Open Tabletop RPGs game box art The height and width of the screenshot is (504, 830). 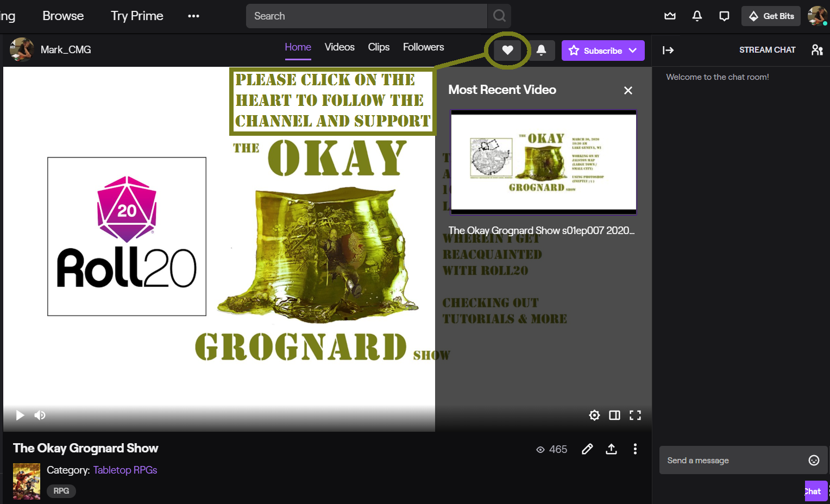click(27, 481)
